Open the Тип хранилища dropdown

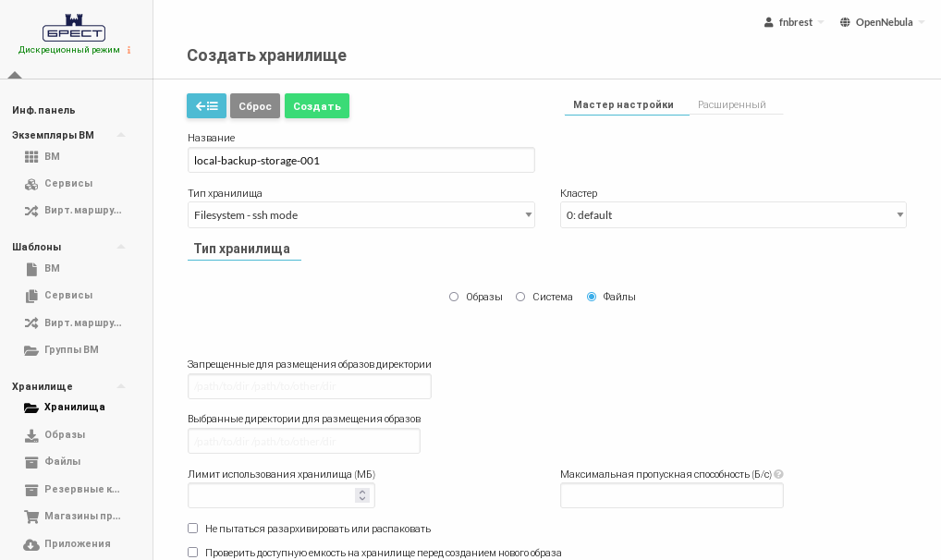[x=361, y=215]
